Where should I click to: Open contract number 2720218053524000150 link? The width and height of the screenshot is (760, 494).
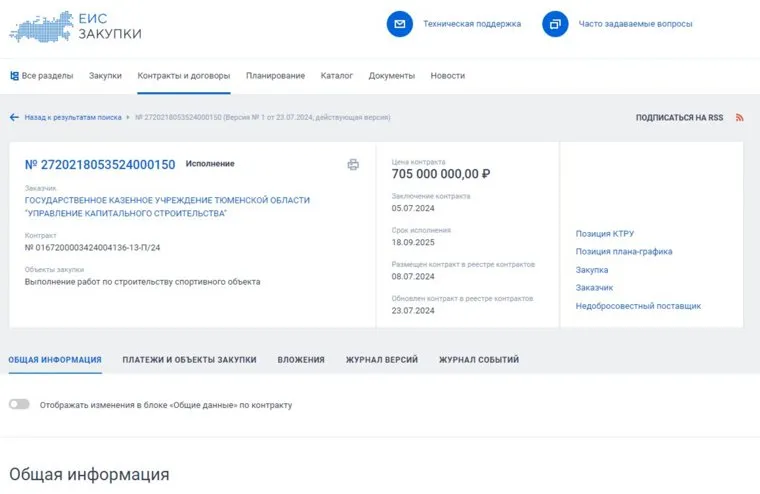pyautogui.click(x=100, y=165)
